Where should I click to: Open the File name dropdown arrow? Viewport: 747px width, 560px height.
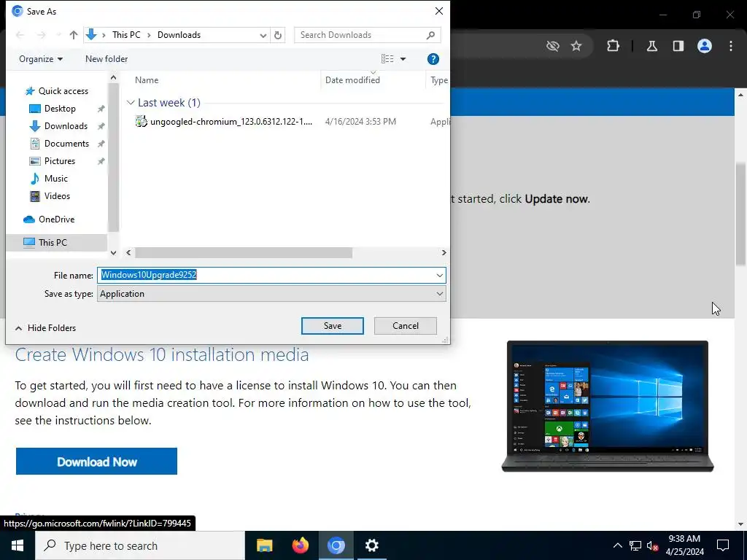tap(439, 275)
